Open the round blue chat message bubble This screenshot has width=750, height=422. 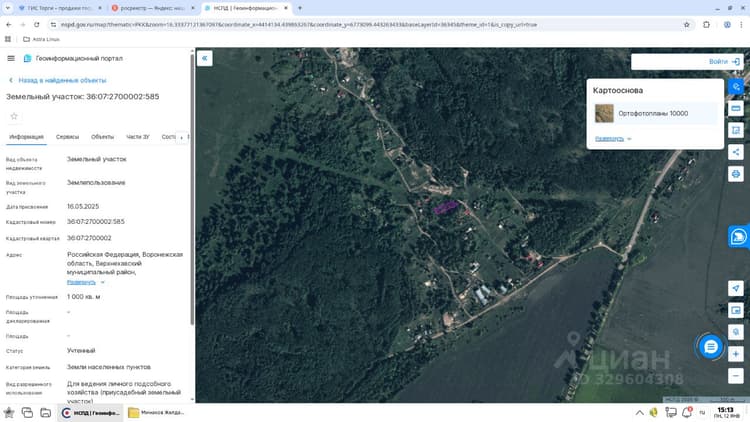click(x=710, y=346)
